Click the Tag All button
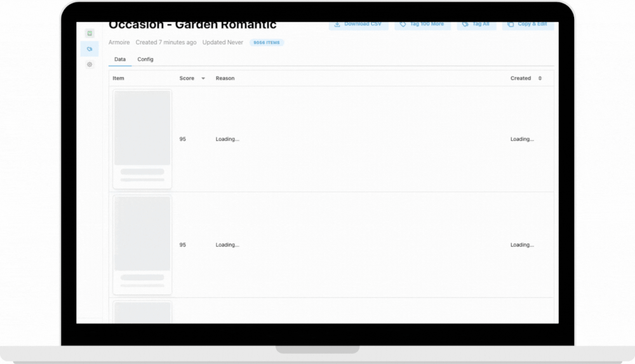This screenshot has width=635, height=364. click(x=477, y=25)
